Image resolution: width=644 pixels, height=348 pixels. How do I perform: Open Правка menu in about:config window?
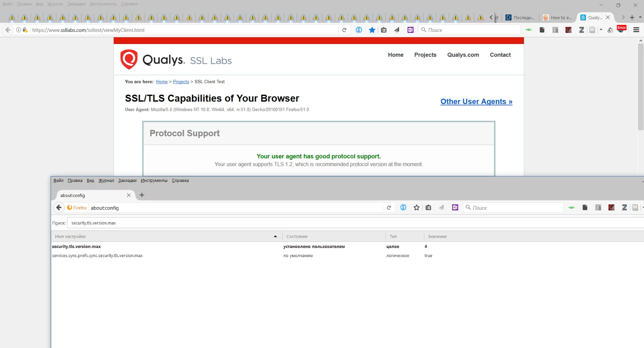(x=75, y=180)
